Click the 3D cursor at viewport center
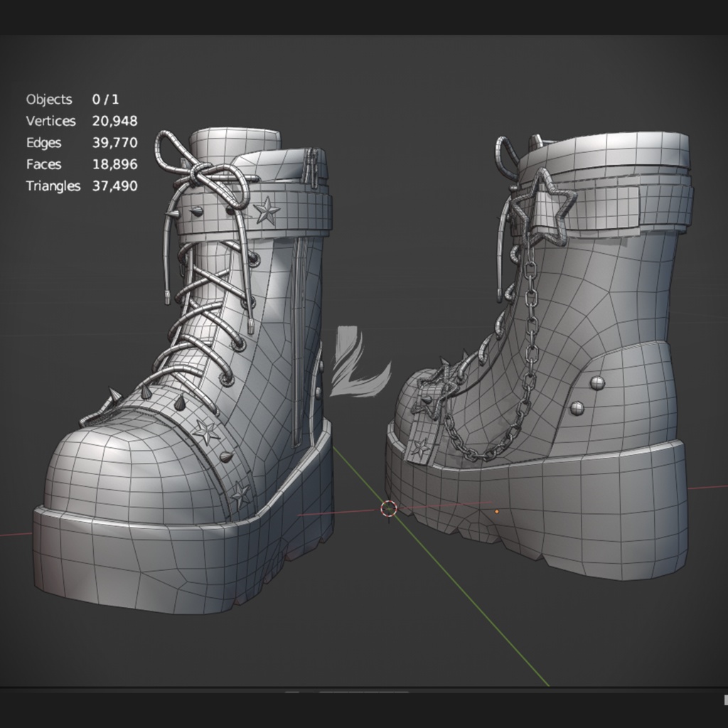Screen dimensions: 728x728 (x=388, y=509)
